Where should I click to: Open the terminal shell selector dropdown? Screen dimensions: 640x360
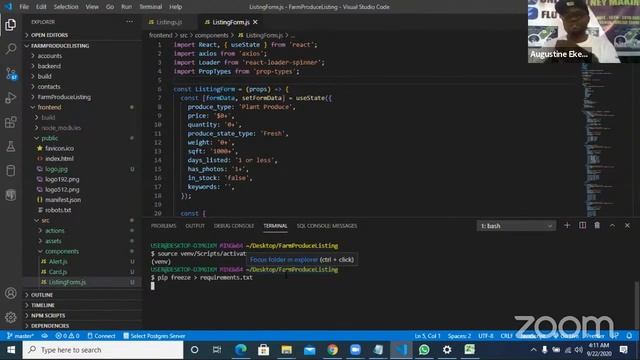[x=516, y=226]
